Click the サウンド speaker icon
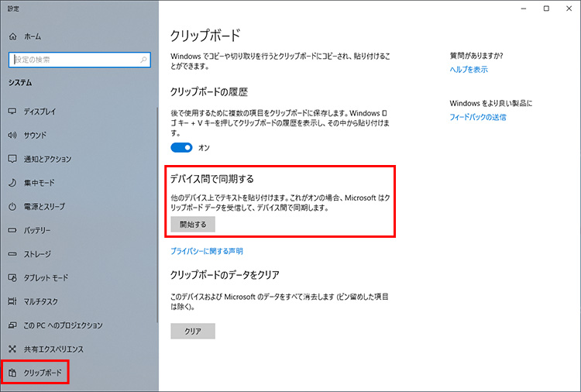581x392 pixels. (x=12, y=136)
